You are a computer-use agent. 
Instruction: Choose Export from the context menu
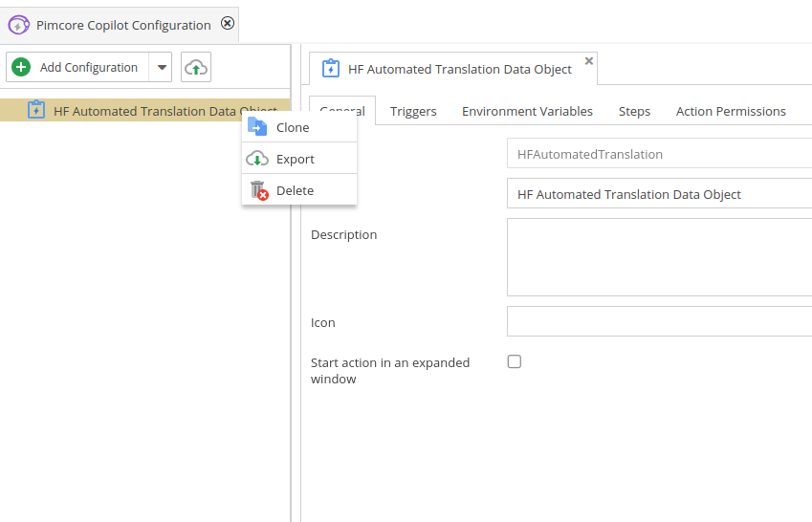tap(299, 159)
